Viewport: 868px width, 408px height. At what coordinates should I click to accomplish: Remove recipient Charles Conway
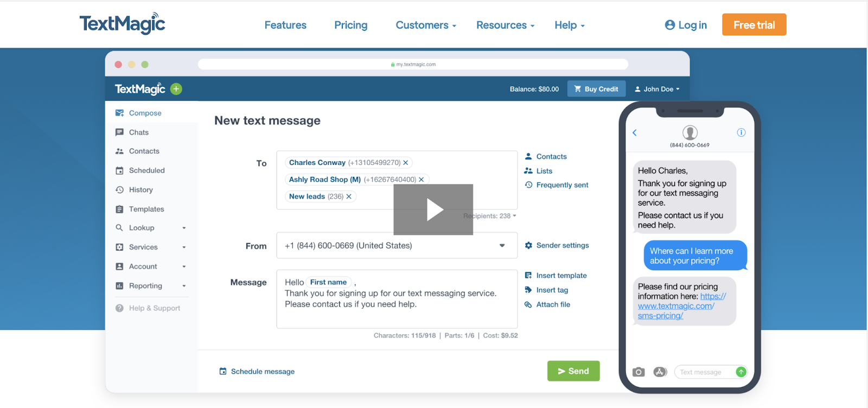(x=405, y=163)
